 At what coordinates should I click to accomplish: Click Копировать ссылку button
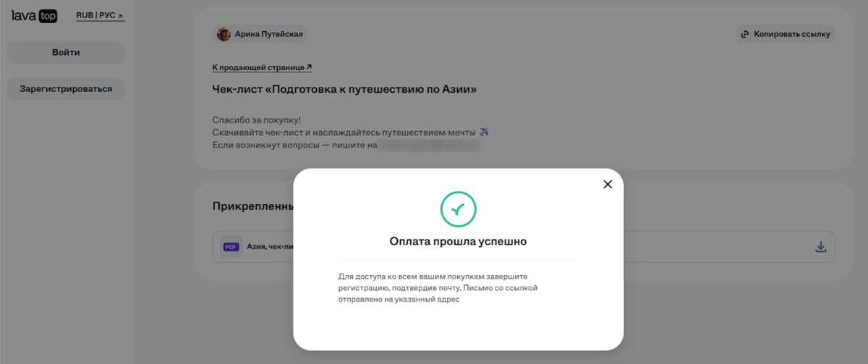(x=785, y=34)
